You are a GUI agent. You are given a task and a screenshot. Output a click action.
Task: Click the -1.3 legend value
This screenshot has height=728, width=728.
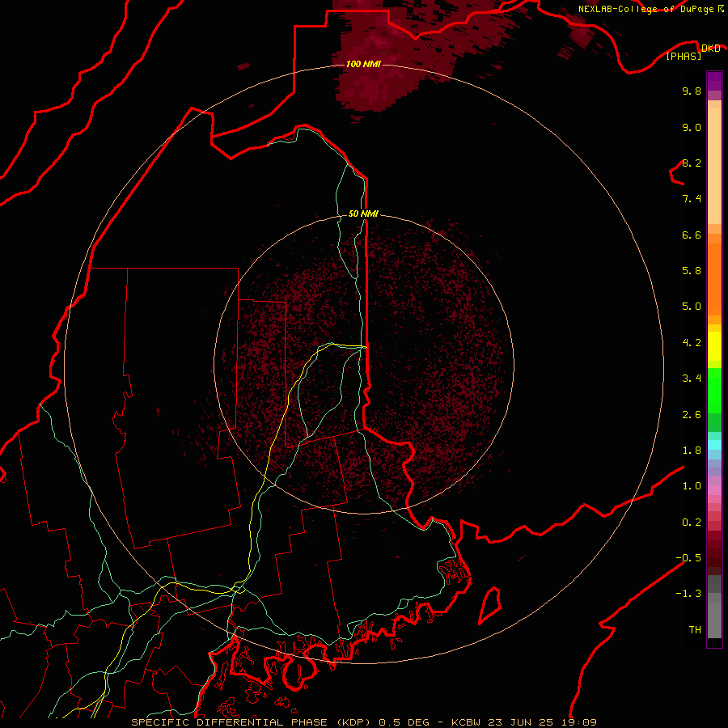(688, 594)
